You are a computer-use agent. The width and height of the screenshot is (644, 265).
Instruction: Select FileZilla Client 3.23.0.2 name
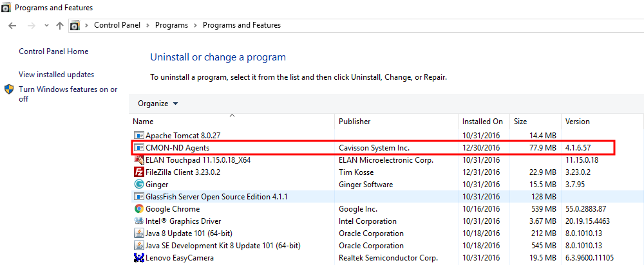(x=183, y=172)
